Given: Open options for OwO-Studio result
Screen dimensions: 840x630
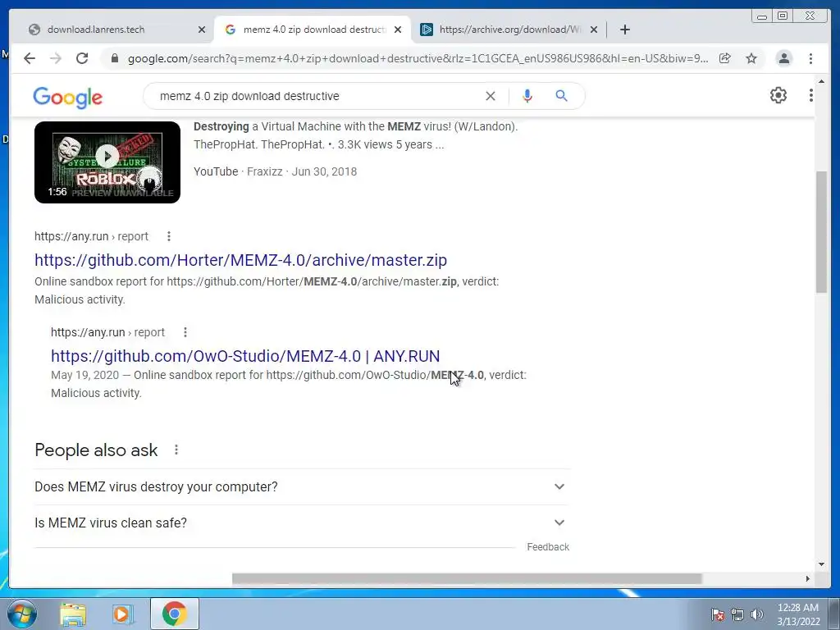Looking at the screenshot, I should click(x=185, y=332).
